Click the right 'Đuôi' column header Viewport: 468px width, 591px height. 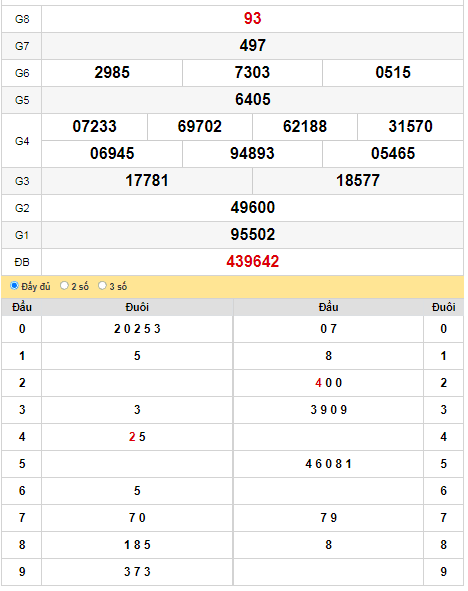(x=444, y=307)
